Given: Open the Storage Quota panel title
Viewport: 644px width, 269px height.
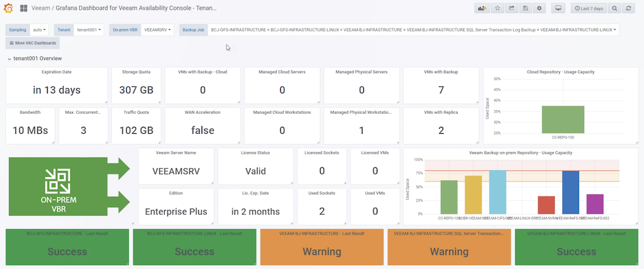Looking at the screenshot, I should tap(136, 72).
